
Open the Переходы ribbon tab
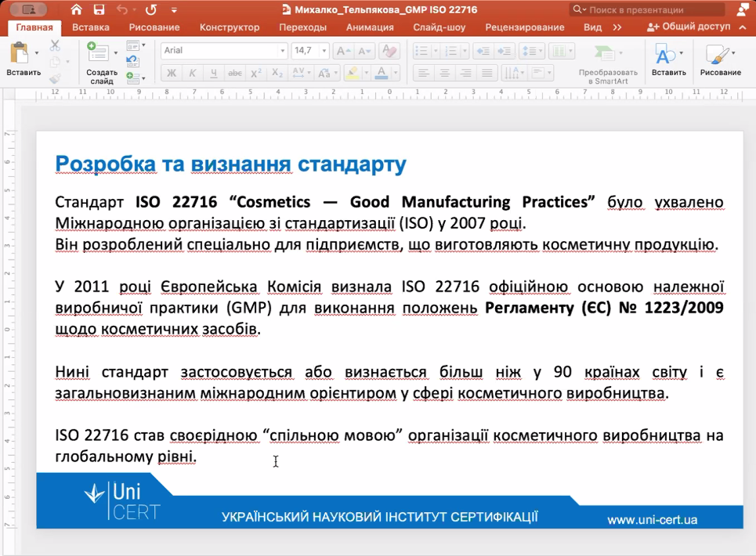pyautogui.click(x=303, y=27)
